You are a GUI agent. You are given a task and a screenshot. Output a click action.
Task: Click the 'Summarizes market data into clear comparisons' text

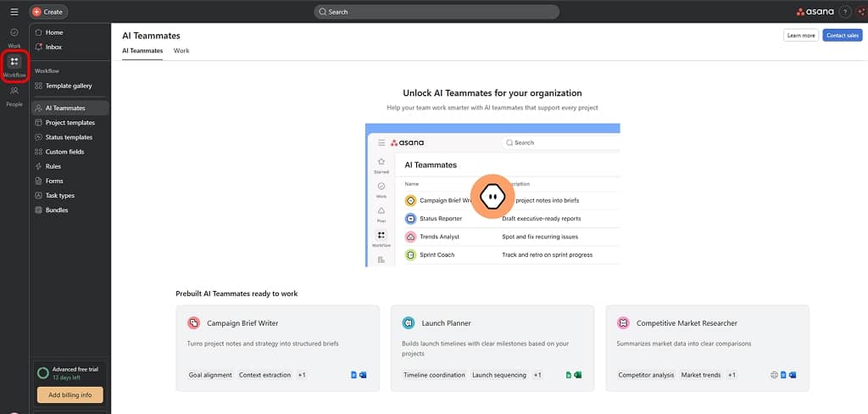click(684, 344)
